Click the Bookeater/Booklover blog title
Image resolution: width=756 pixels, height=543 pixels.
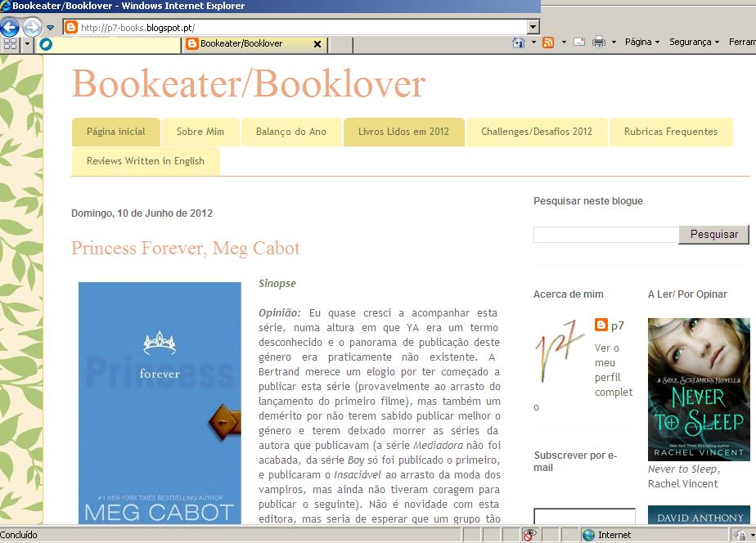coord(248,84)
